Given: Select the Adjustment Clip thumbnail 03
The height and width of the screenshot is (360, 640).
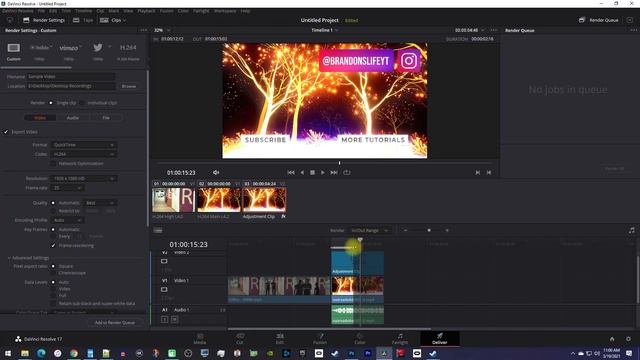Looking at the screenshot, I should [x=264, y=200].
